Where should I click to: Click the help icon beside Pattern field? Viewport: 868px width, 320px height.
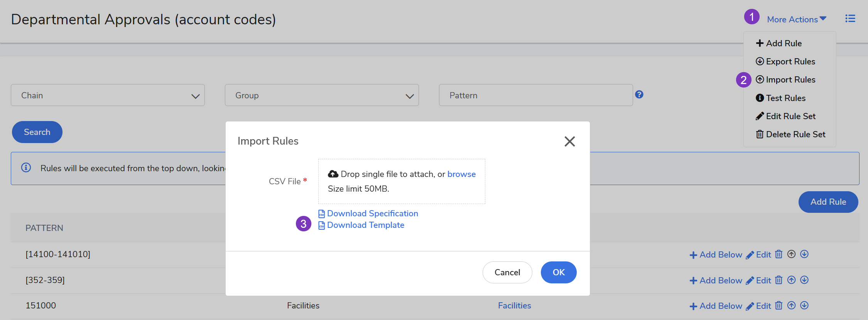tap(639, 94)
